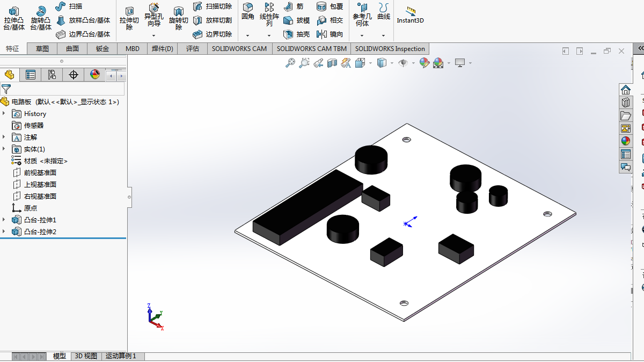Select the 旋转切除 revolved cut tool
This screenshot has height=362, width=644.
179,19
